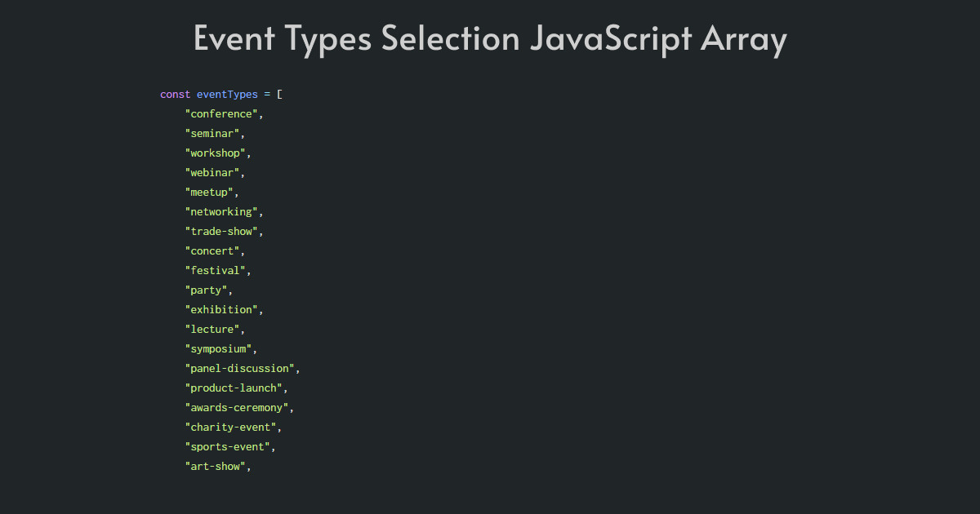Click the "awards-ceremony" entry
The image size is (980, 514).
237,408
